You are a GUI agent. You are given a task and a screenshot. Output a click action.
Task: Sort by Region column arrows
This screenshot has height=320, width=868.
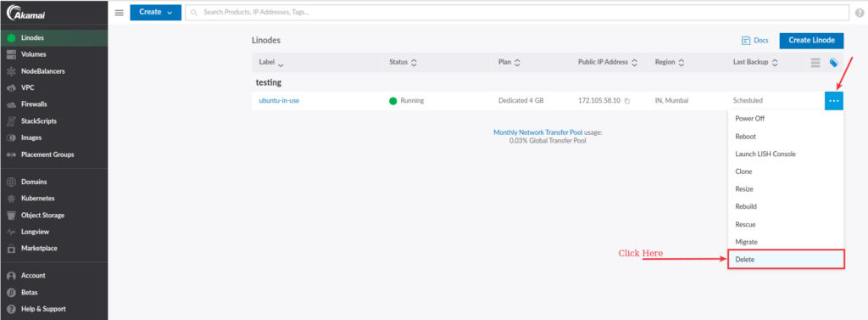pyautogui.click(x=682, y=63)
